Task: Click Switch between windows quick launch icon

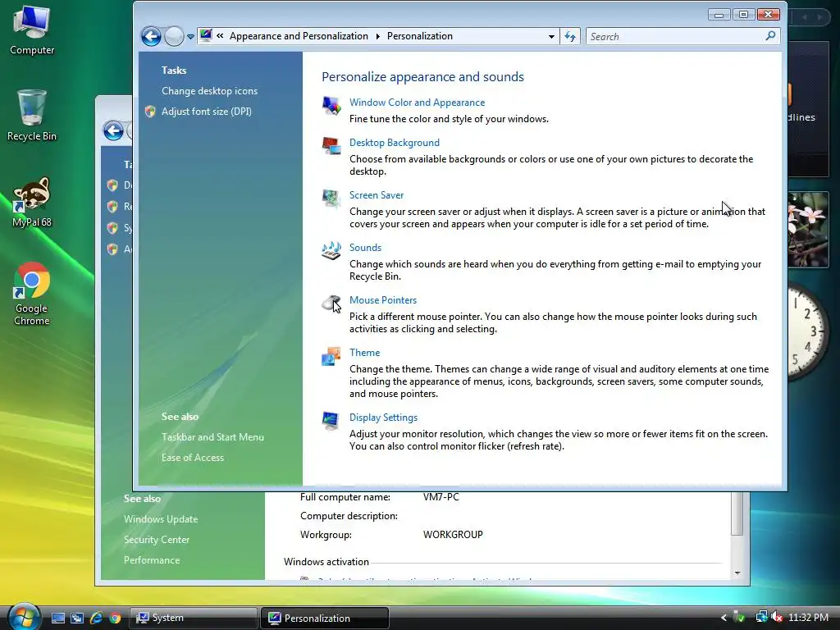Action: click(x=77, y=618)
